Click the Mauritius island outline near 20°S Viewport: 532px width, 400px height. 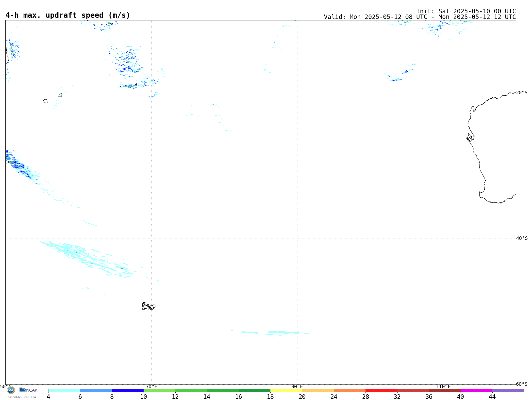click(x=60, y=95)
